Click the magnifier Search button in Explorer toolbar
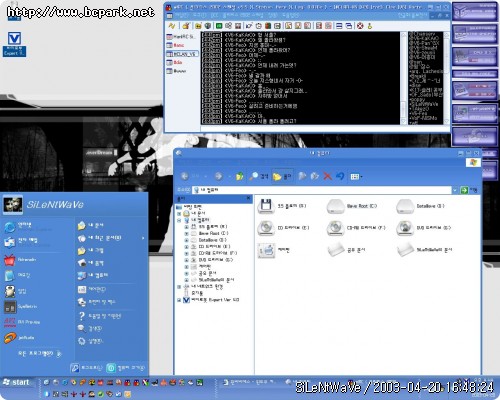The width and height of the screenshot is (500, 400). [x=259, y=176]
